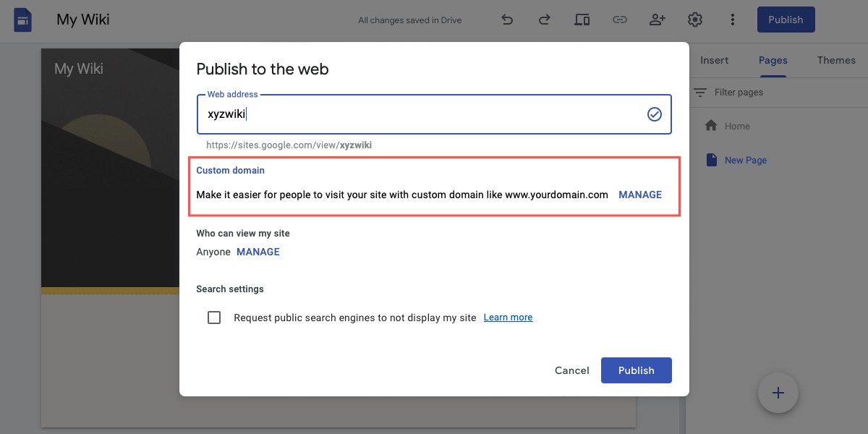Click the Filter pages icon
The width and height of the screenshot is (868, 434).
(x=700, y=92)
